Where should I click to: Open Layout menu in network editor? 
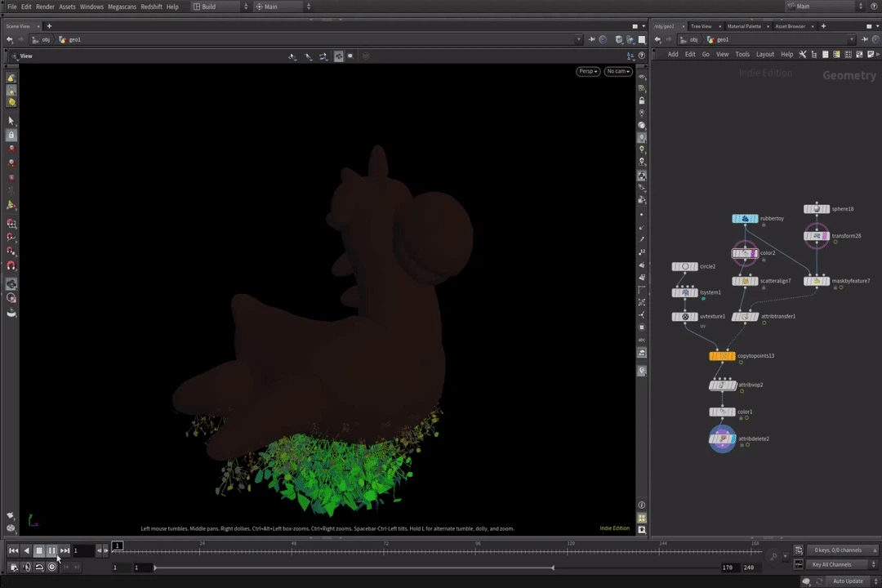pyautogui.click(x=764, y=55)
